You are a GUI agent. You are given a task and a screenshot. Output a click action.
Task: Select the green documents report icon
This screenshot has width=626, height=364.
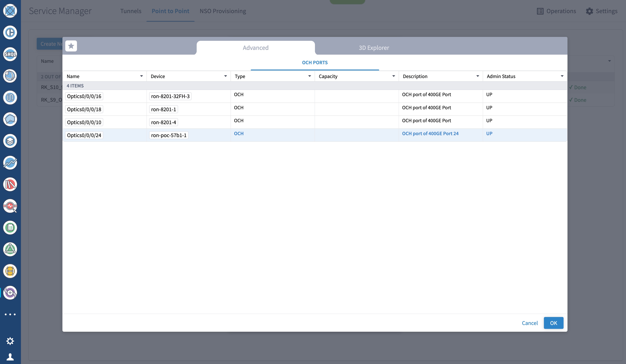point(10,228)
